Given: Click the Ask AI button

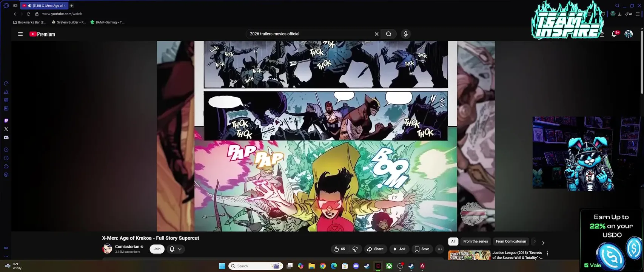Looking at the screenshot, I should point(399,249).
